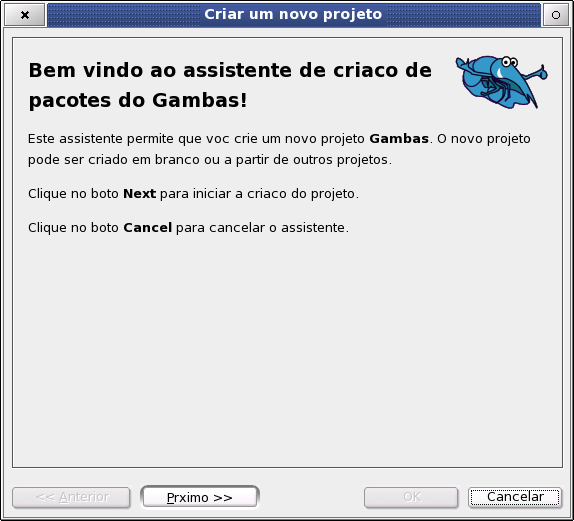Viewport: 574px width, 521px height.
Task: Click the bold word Gambas in the paragraph
Action: click(399, 139)
